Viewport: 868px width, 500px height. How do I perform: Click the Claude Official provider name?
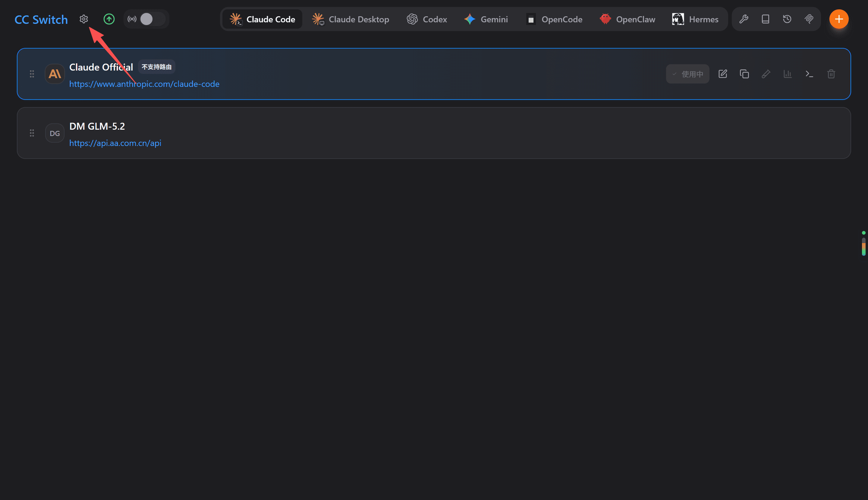[x=101, y=67]
